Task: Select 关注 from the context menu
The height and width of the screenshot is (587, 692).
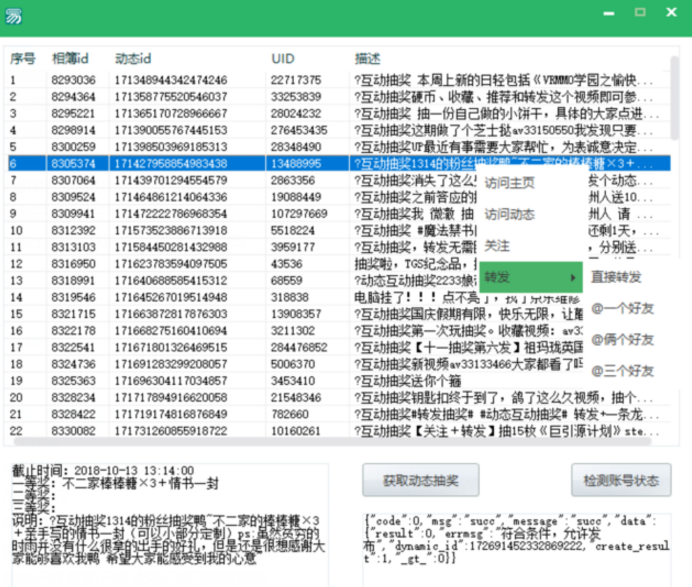Action: [x=497, y=245]
